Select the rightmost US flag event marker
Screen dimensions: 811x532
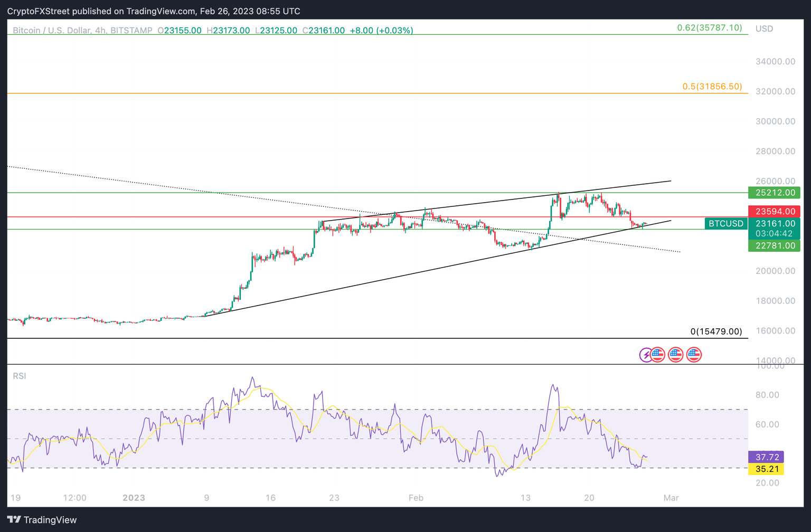(694, 354)
